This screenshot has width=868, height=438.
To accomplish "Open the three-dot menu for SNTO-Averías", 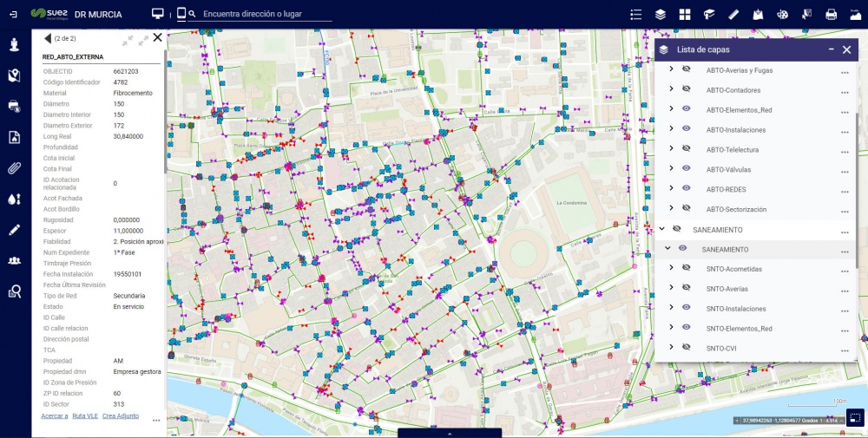I will click(x=844, y=289).
